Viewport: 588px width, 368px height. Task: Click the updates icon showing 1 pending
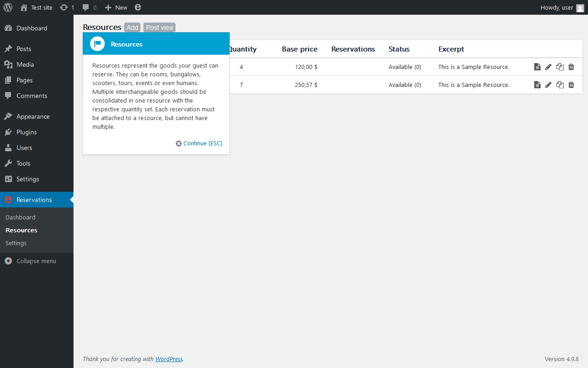67,7
